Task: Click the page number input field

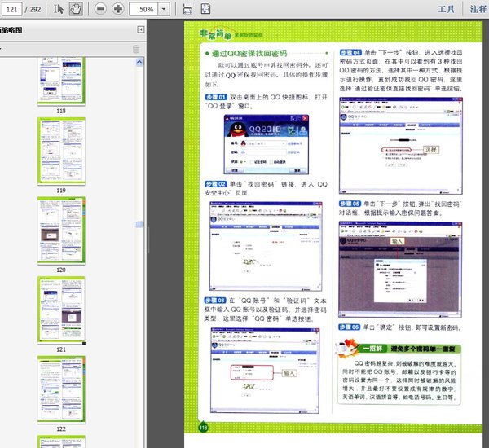Action: point(12,9)
